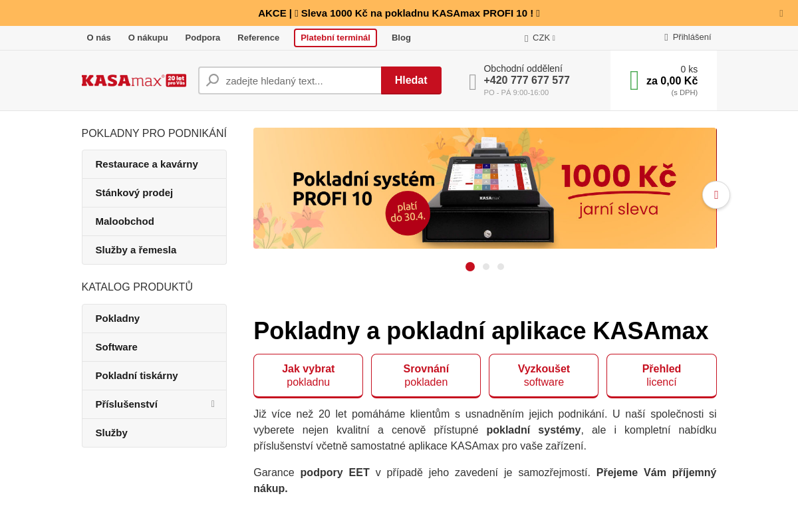Activate the third slider pagination dot
This screenshot has height=532, width=798.
click(501, 266)
